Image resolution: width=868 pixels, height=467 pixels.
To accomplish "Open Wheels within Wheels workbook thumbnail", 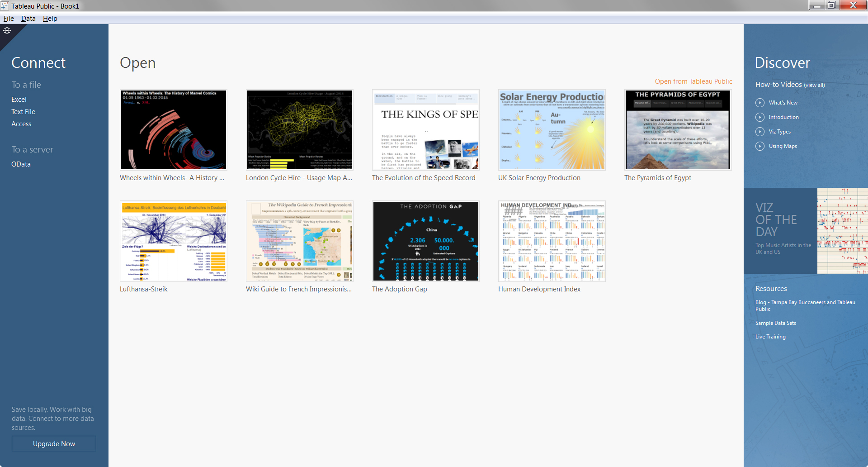I will (174, 130).
